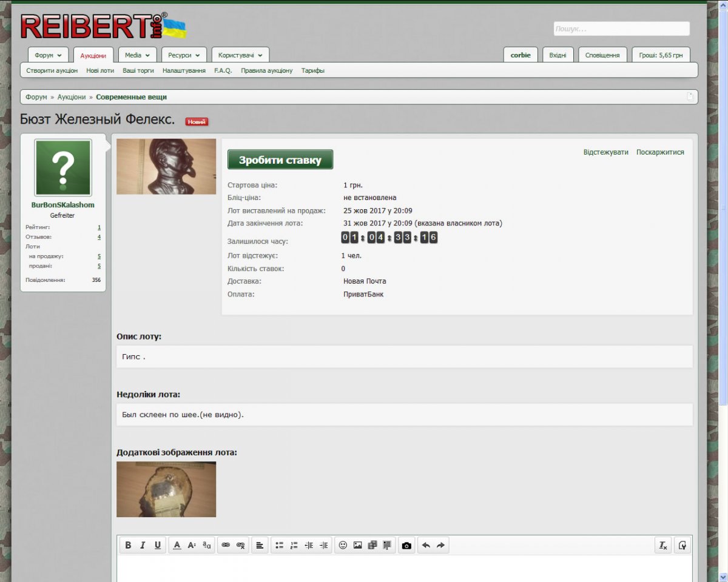The height and width of the screenshot is (582, 728).
Task: Click the insert image icon
Action: (358, 546)
